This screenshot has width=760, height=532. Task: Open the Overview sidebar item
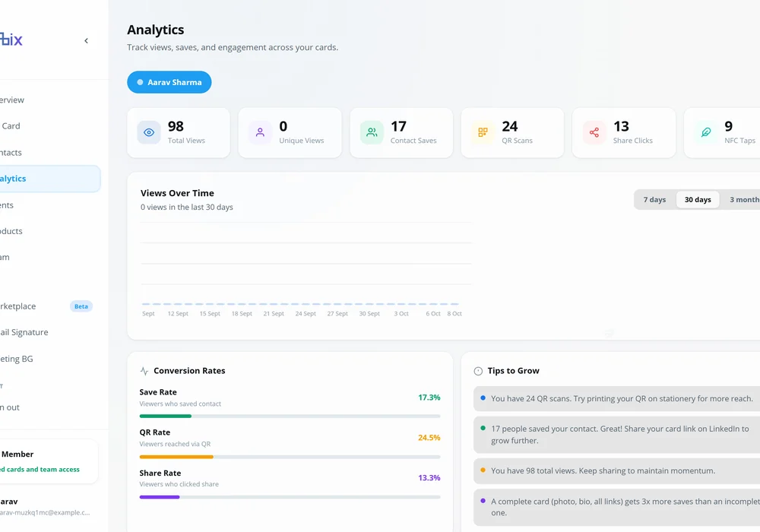(49, 100)
